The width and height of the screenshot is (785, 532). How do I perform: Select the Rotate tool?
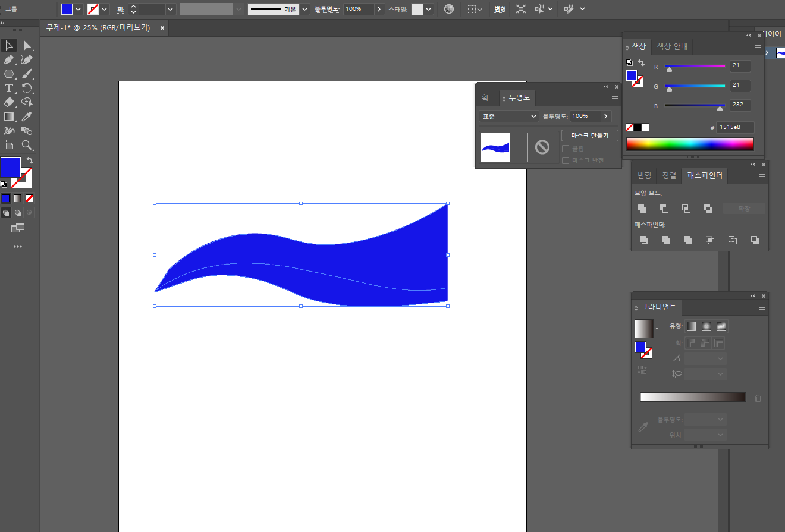(x=27, y=88)
